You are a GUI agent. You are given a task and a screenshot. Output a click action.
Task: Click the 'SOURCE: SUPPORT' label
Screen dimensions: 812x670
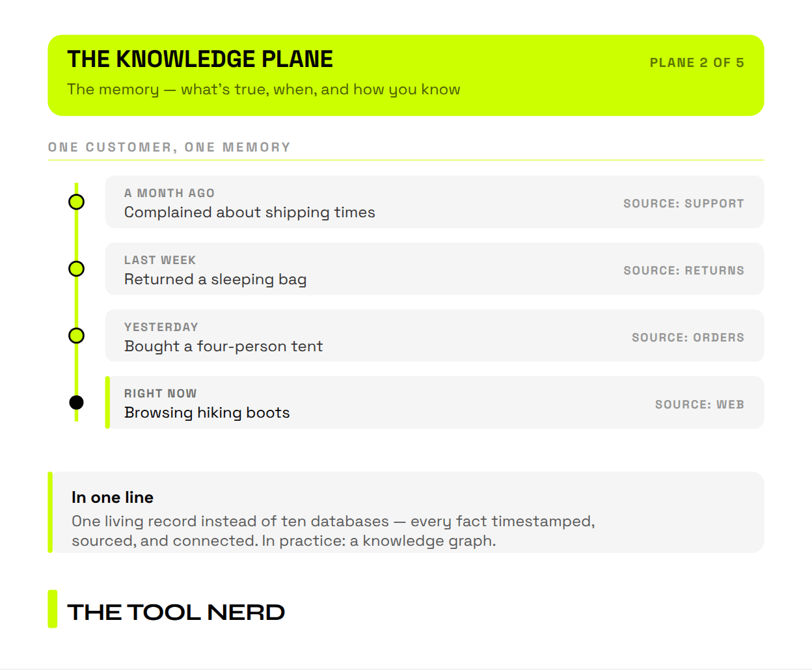pos(683,204)
